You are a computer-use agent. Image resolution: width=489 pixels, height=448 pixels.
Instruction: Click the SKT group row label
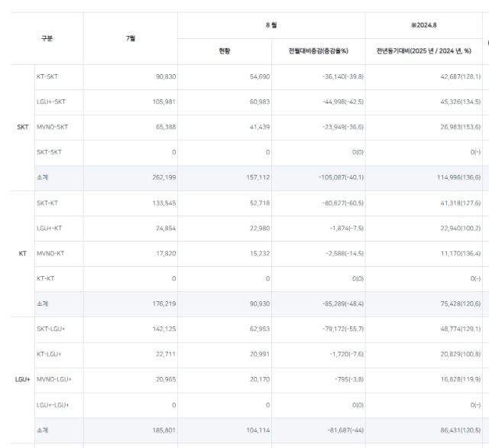point(22,127)
